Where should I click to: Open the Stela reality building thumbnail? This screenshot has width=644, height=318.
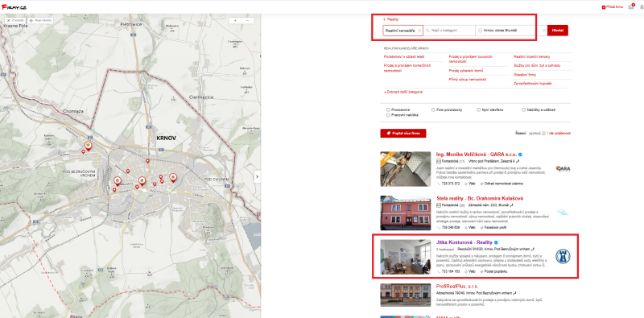coord(406,213)
